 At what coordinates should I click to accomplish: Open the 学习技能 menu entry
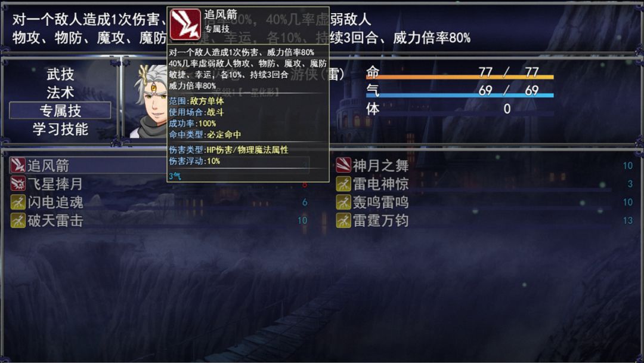[60, 129]
